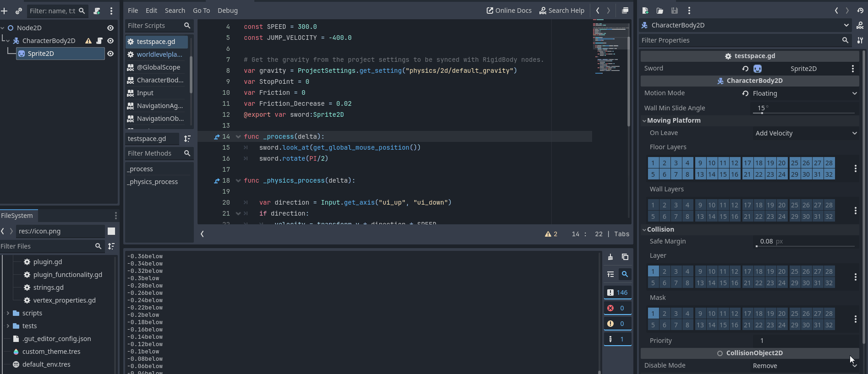Image resolution: width=868 pixels, height=374 pixels.
Task: Open the object history list in Inspector
Action: [x=860, y=11]
